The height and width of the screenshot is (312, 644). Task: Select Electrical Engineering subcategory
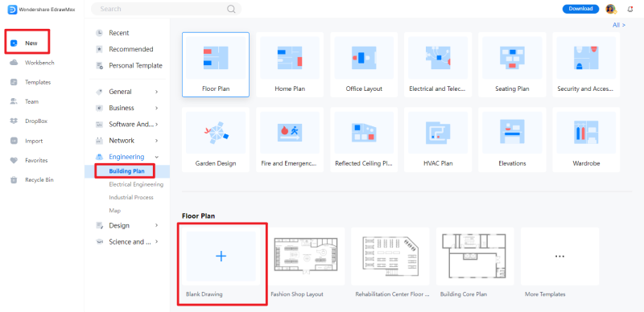point(136,184)
